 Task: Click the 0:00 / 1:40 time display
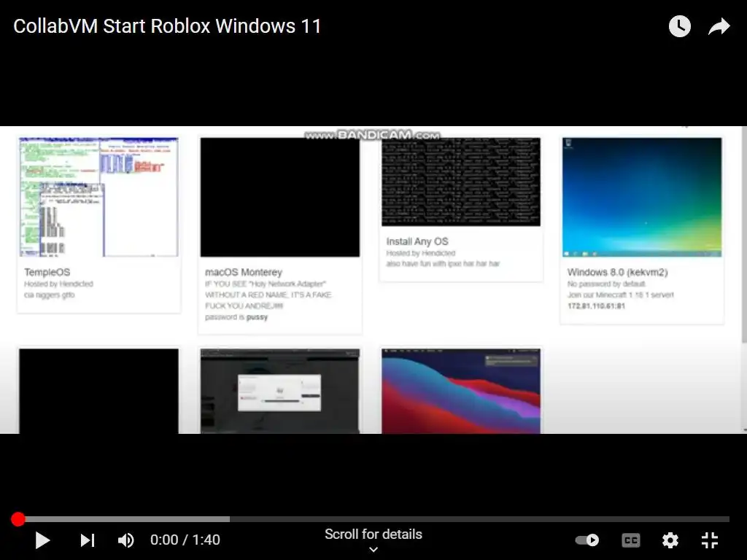[x=185, y=540]
